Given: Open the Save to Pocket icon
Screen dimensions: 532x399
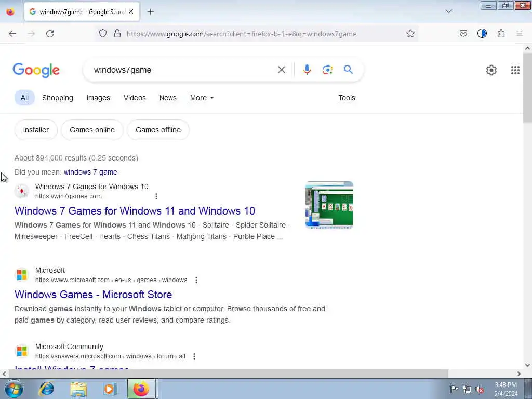Looking at the screenshot, I should [x=463, y=33].
